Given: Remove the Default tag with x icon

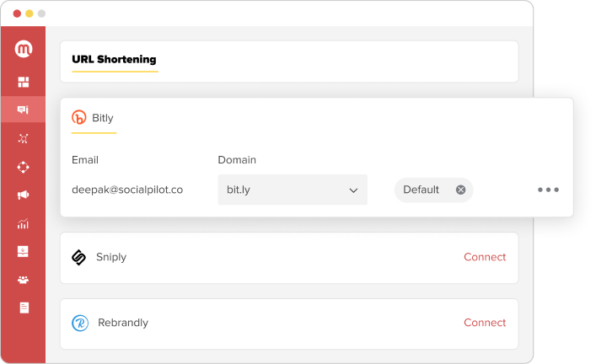Looking at the screenshot, I should (x=460, y=190).
